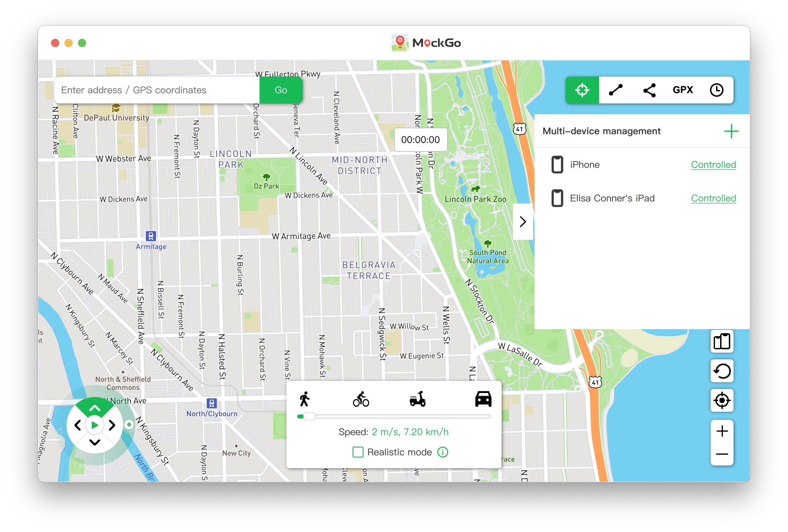Select one-stop route mode icon
The width and height of the screenshot is (788, 532).
616,90
